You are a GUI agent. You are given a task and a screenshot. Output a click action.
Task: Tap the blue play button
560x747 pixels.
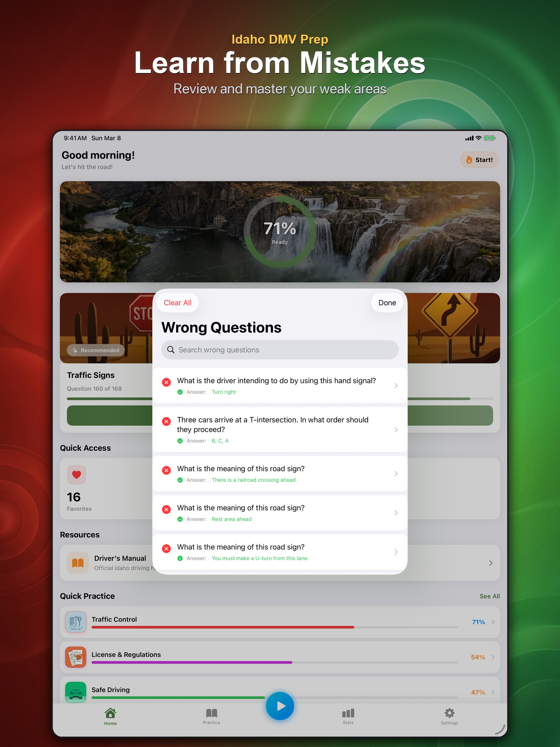tap(280, 706)
